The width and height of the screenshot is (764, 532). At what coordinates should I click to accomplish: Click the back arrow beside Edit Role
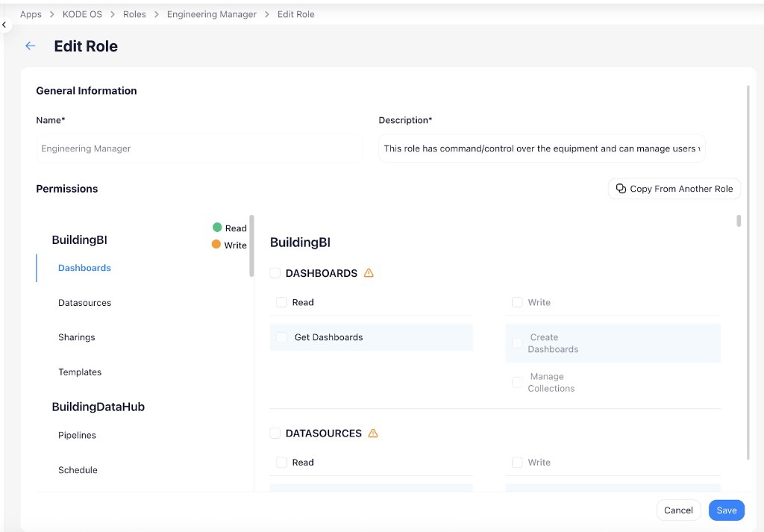[30, 46]
